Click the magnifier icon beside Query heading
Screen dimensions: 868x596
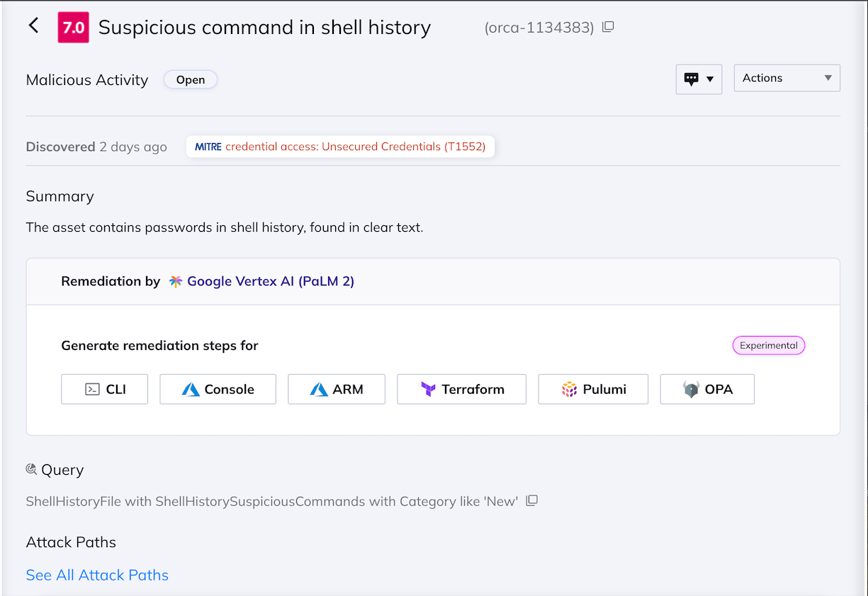point(30,468)
